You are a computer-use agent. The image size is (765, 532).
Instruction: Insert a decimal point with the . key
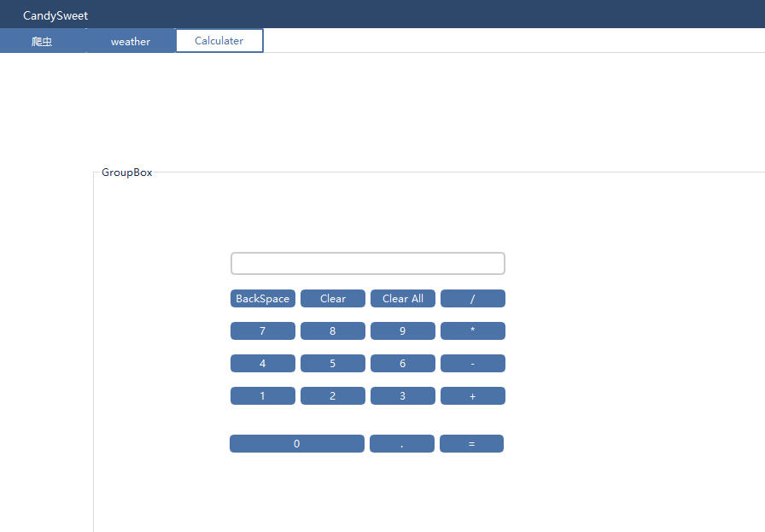point(402,444)
